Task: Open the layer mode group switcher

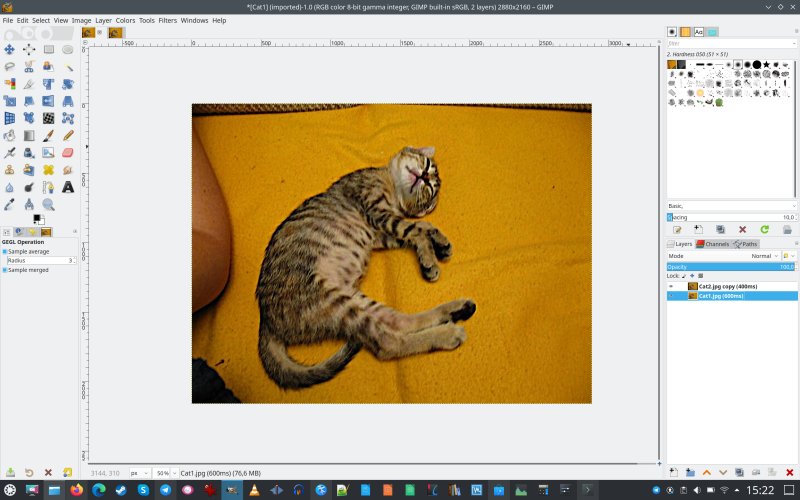Action: pos(789,256)
